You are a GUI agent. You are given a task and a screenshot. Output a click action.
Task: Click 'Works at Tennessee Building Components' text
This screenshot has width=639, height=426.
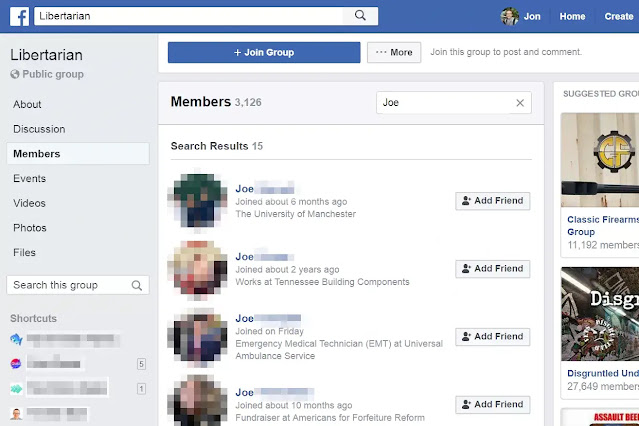click(322, 282)
